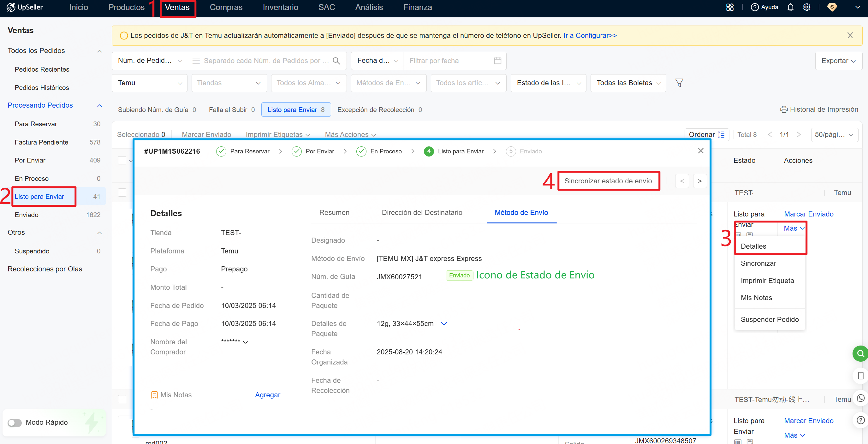
Task: Choose Detalles in the Más menu
Action: tap(753, 246)
